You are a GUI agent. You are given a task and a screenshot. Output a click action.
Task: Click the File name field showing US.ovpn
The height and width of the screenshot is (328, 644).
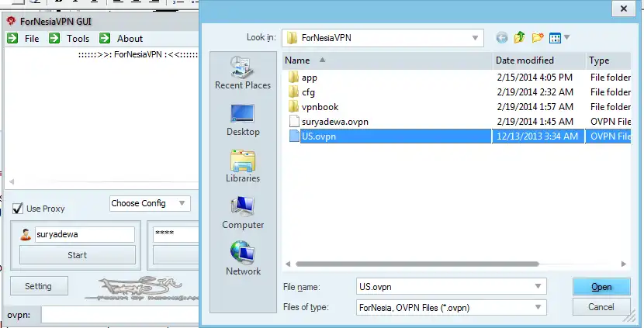click(x=452, y=287)
